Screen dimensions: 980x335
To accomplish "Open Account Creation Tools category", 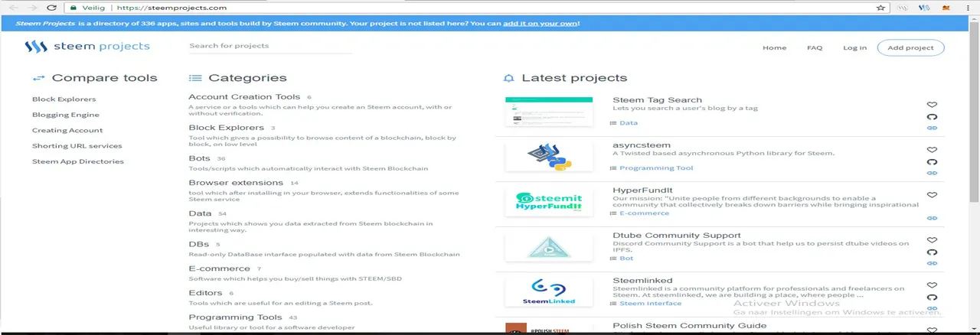I will click(244, 96).
